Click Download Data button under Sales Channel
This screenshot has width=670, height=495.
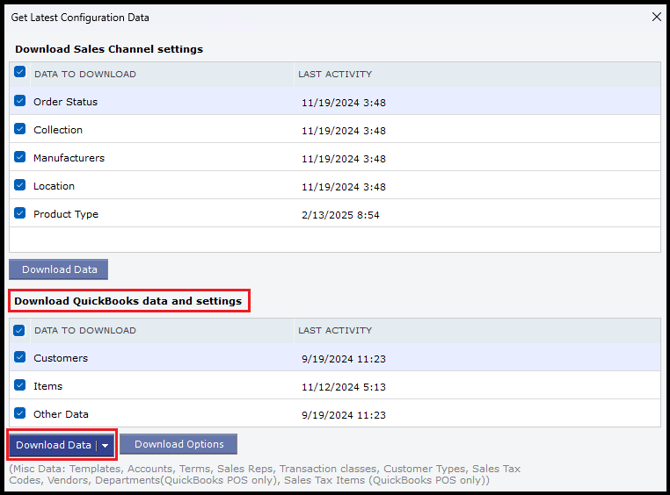coord(59,269)
